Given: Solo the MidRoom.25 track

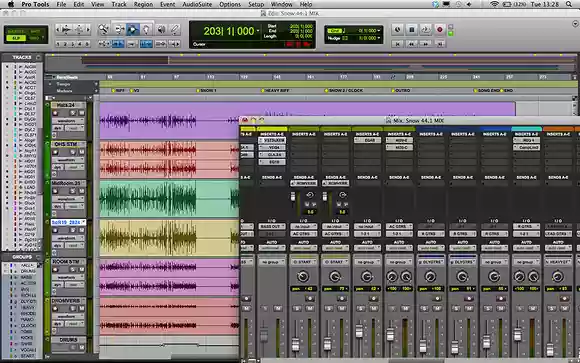Looking at the screenshot, I should [x=73, y=191].
